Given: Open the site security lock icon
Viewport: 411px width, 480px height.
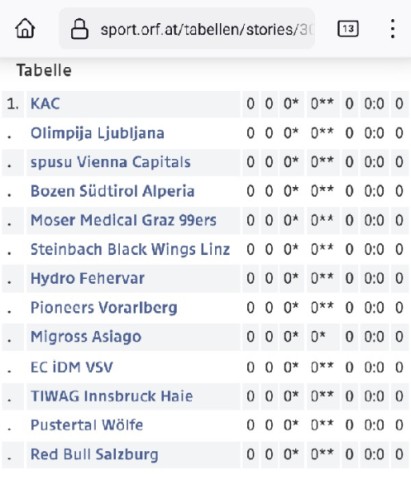Looking at the screenshot, I should pyautogui.click(x=80, y=29).
